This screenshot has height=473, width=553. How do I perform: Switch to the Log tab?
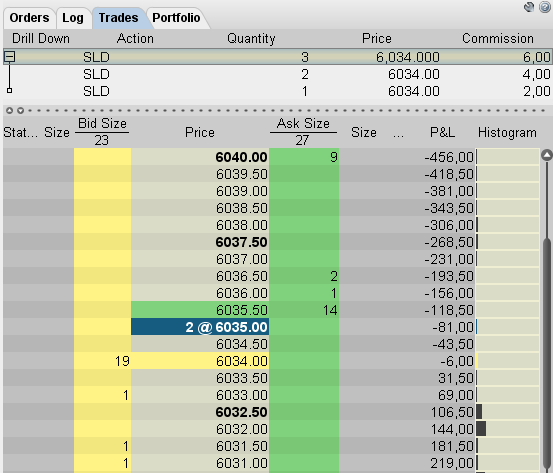click(x=73, y=18)
